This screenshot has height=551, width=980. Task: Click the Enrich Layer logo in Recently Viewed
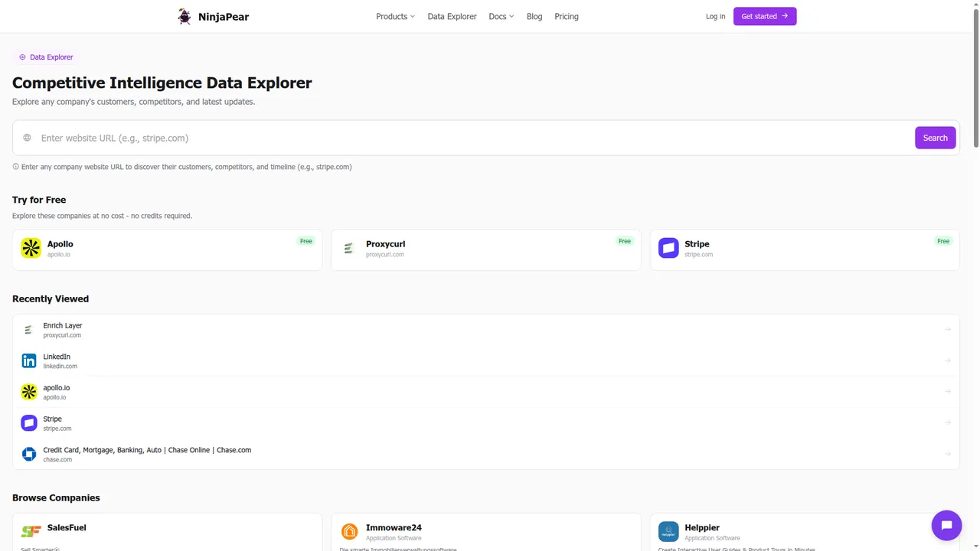[x=29, y=330]
